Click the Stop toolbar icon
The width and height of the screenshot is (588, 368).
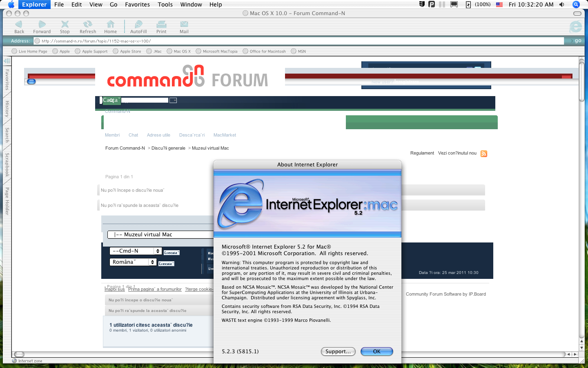coord(65,25)
